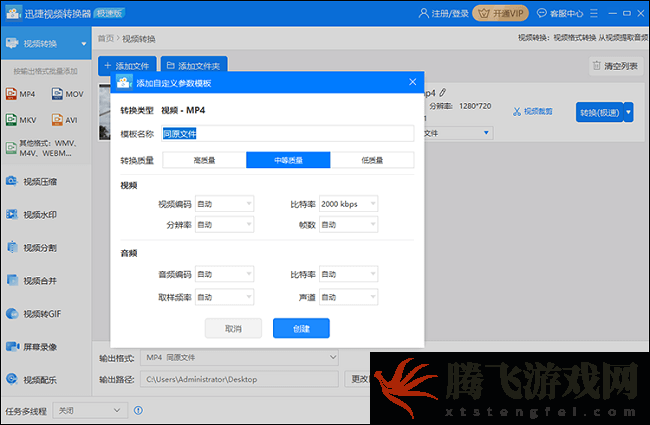
Task: Open 视频配乐 video soundtrack tool
Action: pyautogui.click(x=32, y=379)
